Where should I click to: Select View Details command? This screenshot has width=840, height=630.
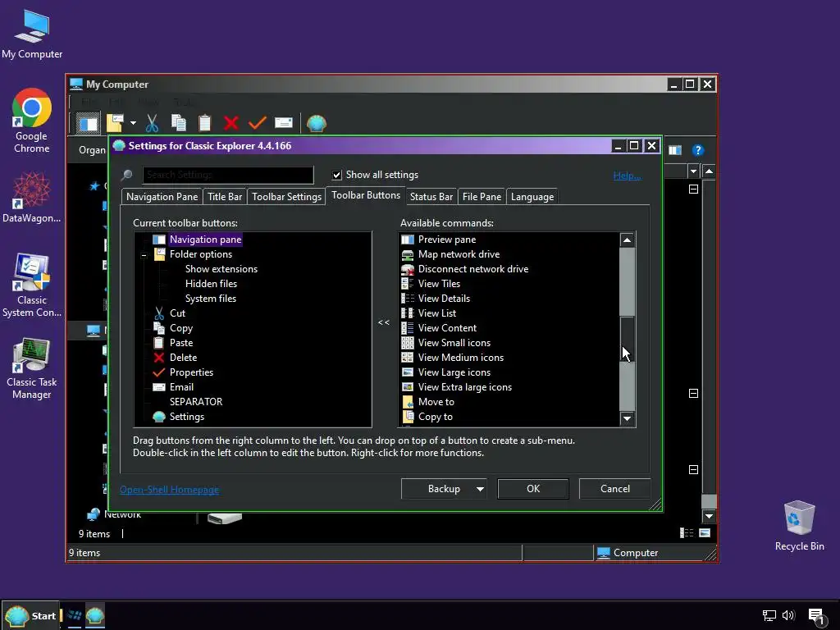(444, 299)
